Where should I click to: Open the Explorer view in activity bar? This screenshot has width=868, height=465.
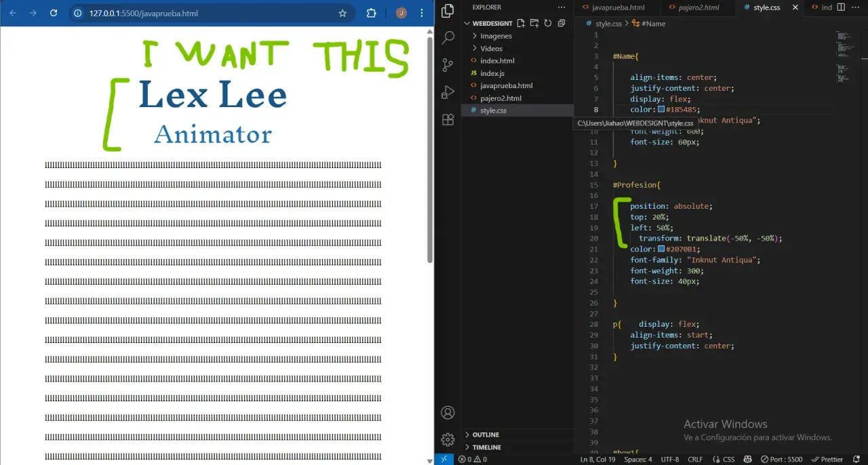click(x=448, y=10)
